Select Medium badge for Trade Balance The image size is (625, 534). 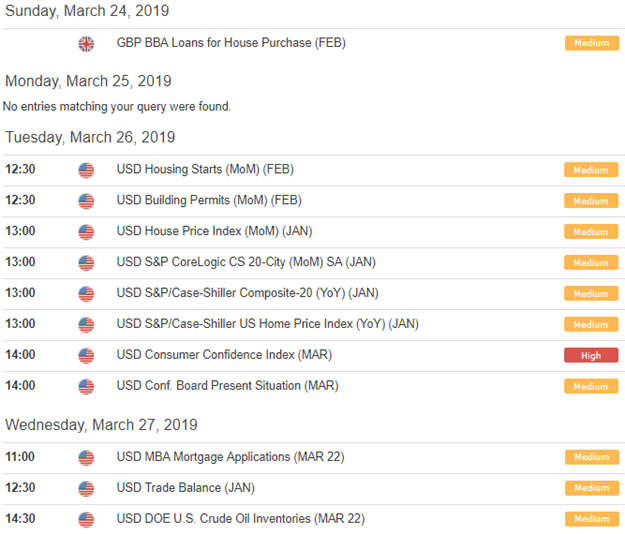tap(592, 488)
